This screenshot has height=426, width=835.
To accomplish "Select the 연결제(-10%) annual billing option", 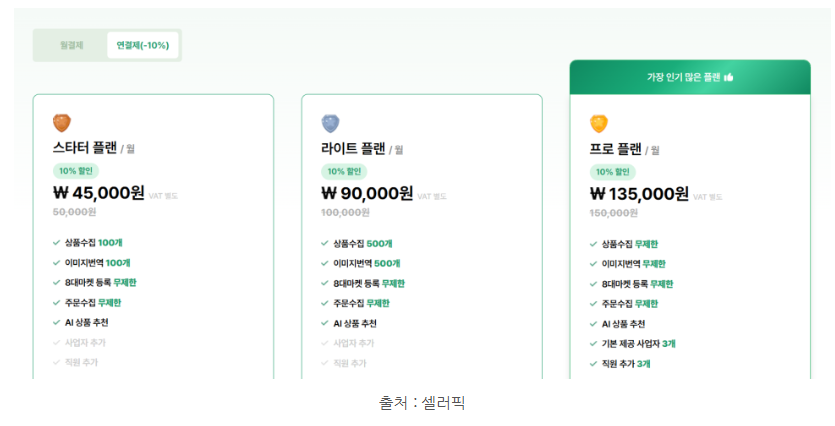I will pyautogui.click(x=142, y=45).
